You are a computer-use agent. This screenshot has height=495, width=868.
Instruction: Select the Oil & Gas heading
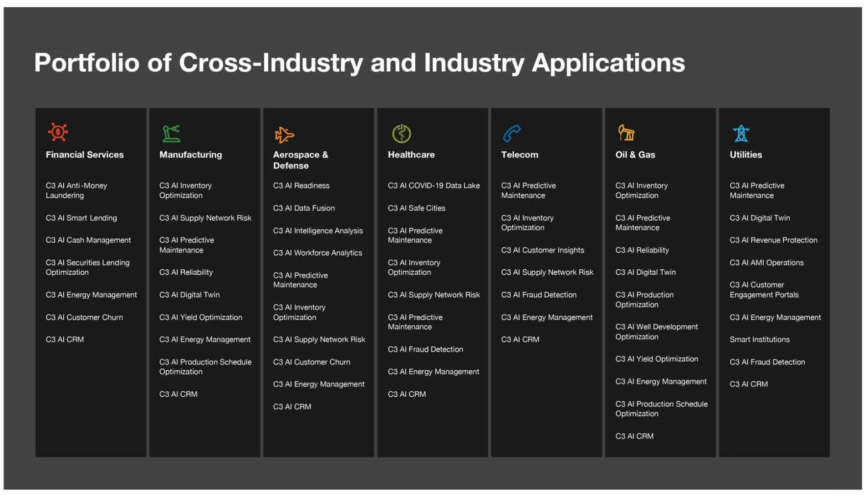point(635,155)
